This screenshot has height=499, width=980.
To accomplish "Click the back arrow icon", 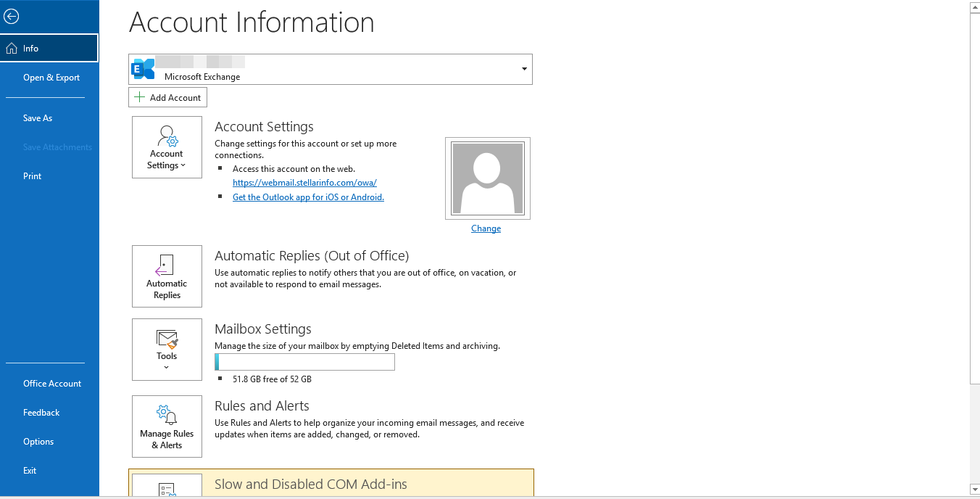I will 12,17.
